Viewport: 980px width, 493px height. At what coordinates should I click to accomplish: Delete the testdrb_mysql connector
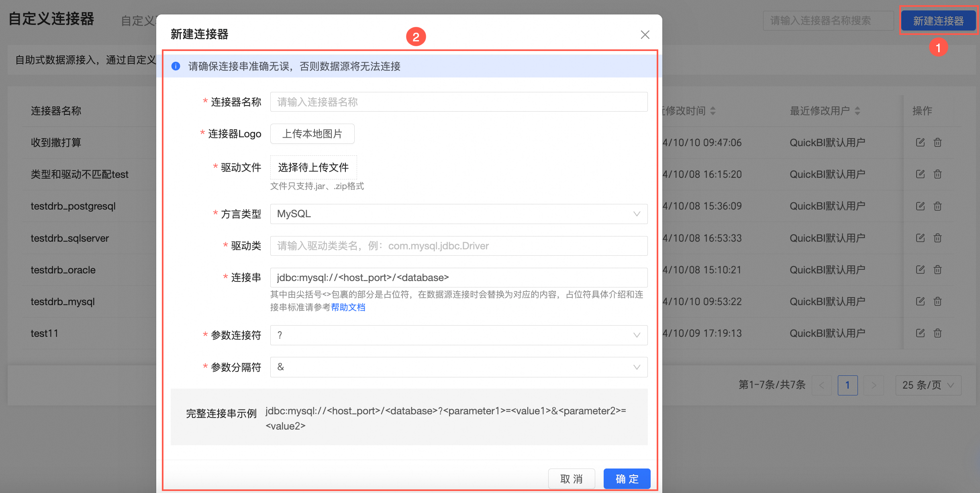pos(938,302)
